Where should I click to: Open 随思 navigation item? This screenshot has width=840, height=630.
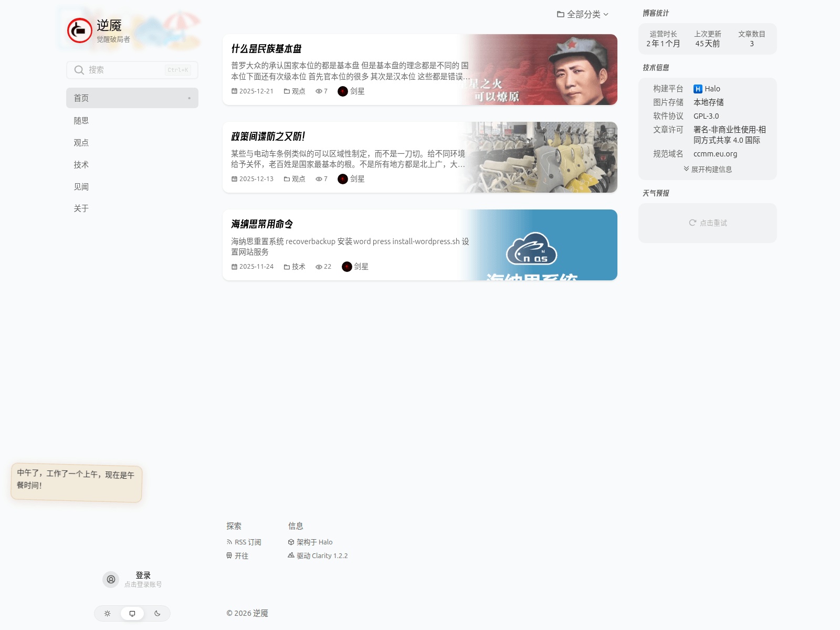[x=132, y=120]
